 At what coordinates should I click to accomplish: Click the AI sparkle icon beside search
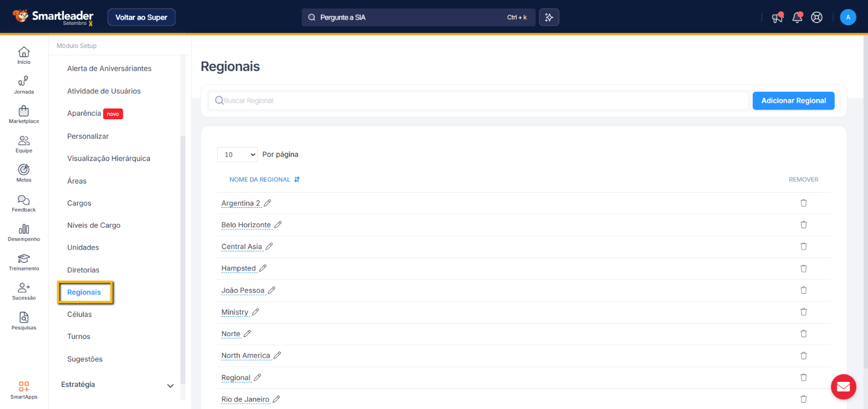[x=549, y=18]
